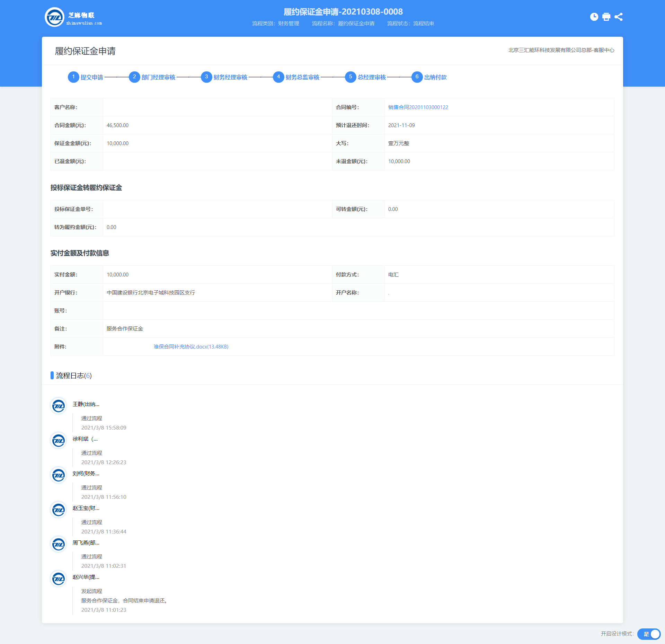Open contract link 销售合同20201103000122
This screenshot has width=665, height=644.
[418, 107]
